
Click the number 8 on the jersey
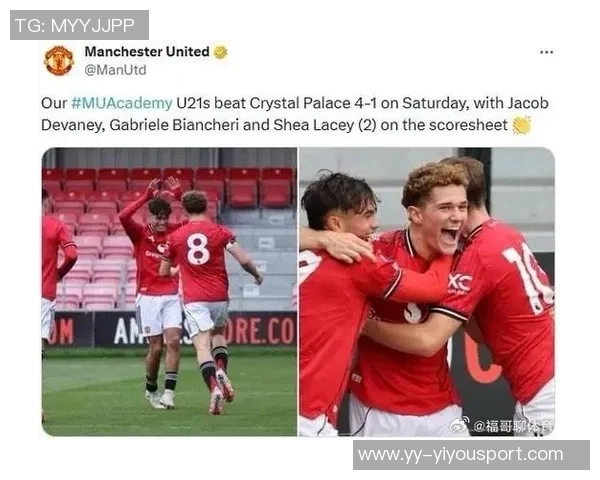(198, 249)
